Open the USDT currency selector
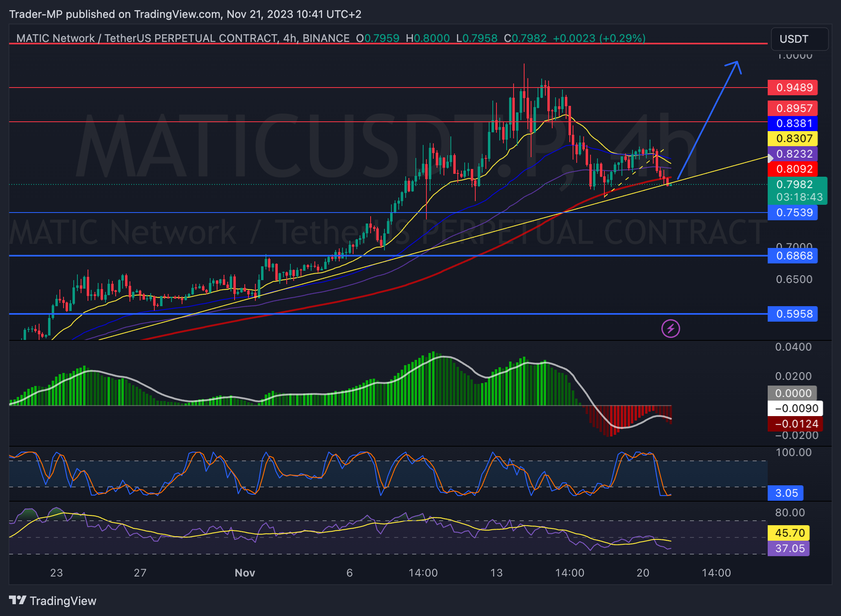This screenshot has width=841, height=616. pos(799,39)
